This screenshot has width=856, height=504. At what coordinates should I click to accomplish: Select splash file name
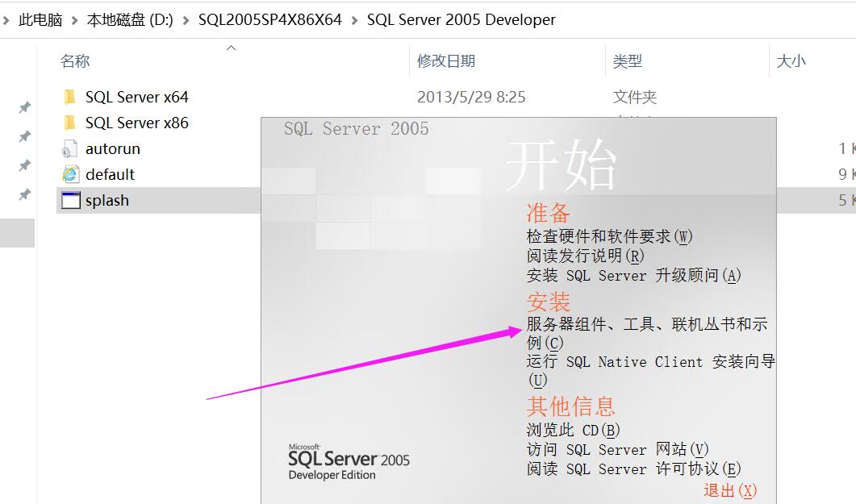(x=107, y=201)
